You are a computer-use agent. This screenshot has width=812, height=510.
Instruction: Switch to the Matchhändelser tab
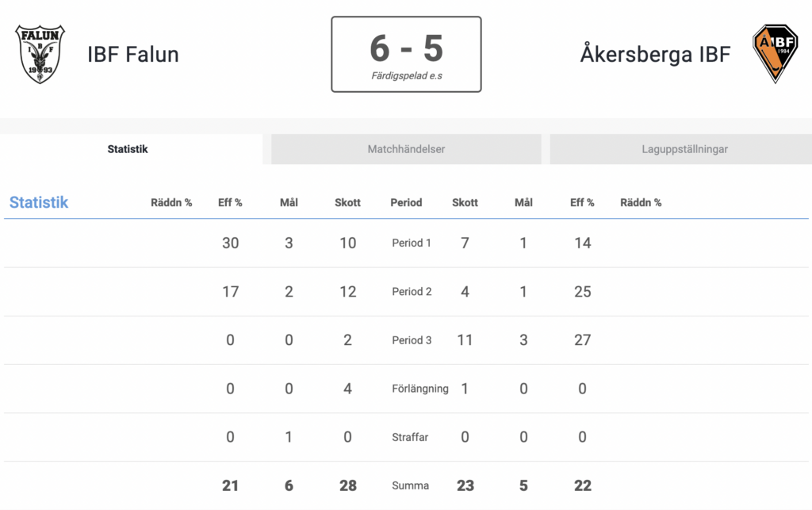click(406, 149)
